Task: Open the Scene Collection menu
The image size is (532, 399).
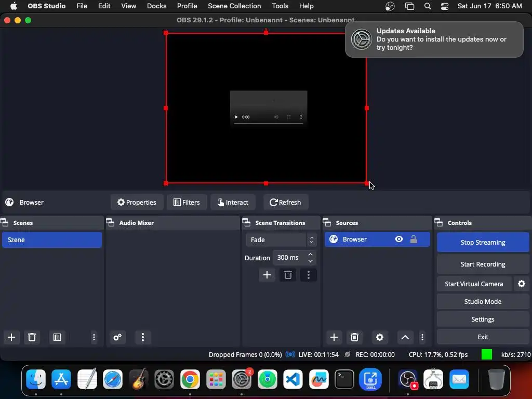Action: (x=234, y=6)
